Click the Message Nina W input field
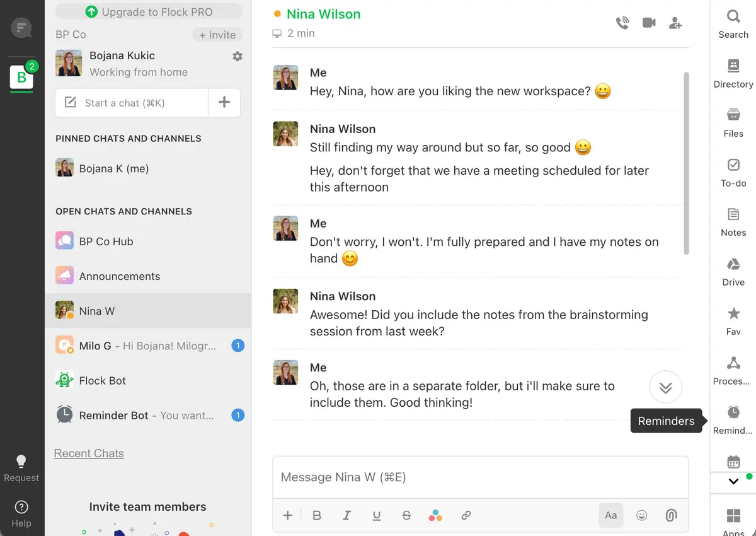The width and height of the screenshot is (756, 536). coord(480,477)
